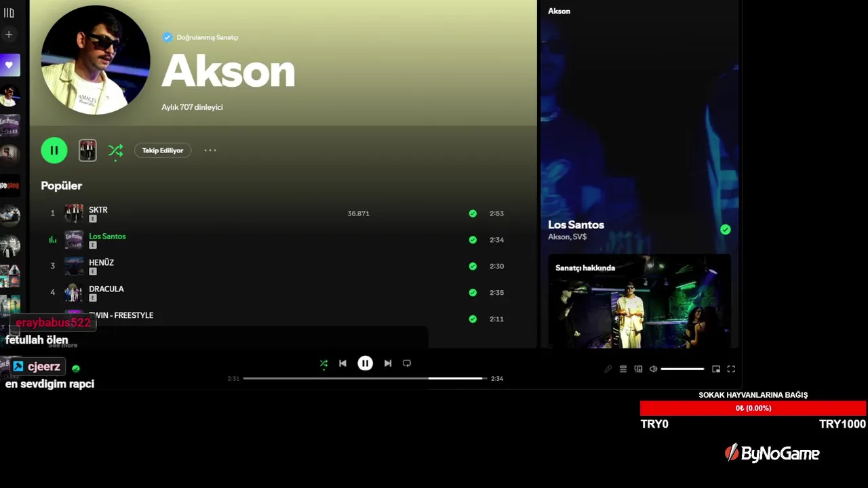This screenshot has width=868, height=488.
Task: Seek within the song progress bar
Action: pyautogui.click(x=365, y=378)
